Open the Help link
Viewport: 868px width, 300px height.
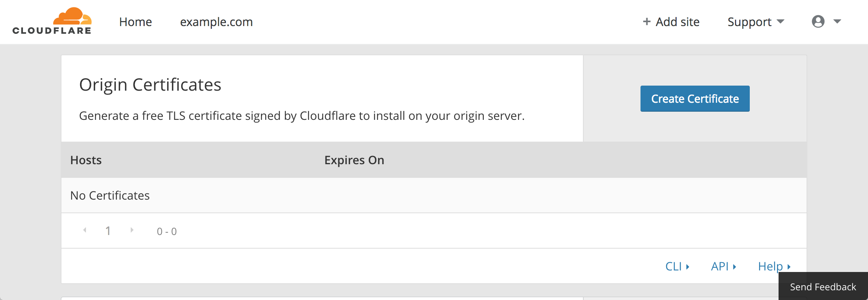(770, 266)
